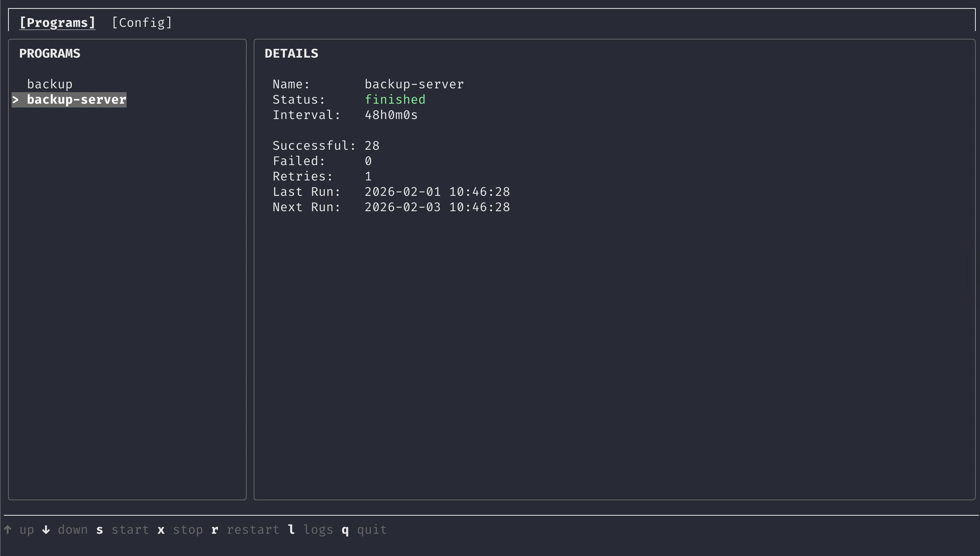
Task: Select the backup program entry
Action: 49,84
